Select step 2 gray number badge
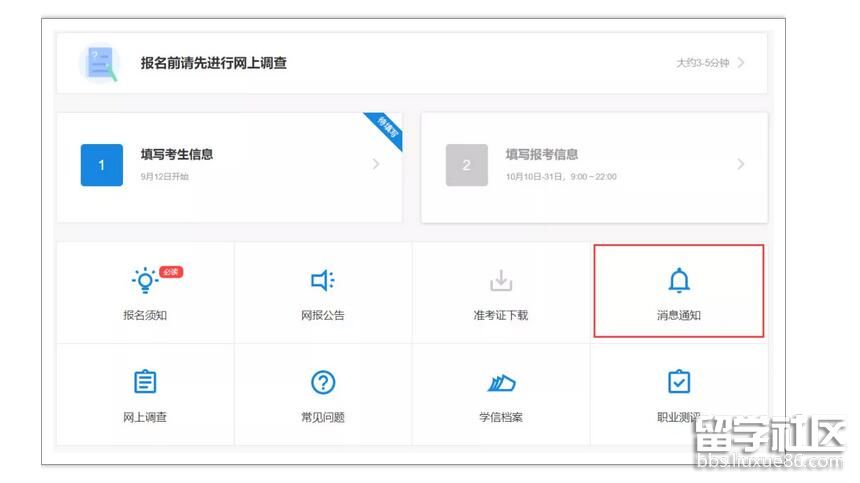 coord(466,165)
